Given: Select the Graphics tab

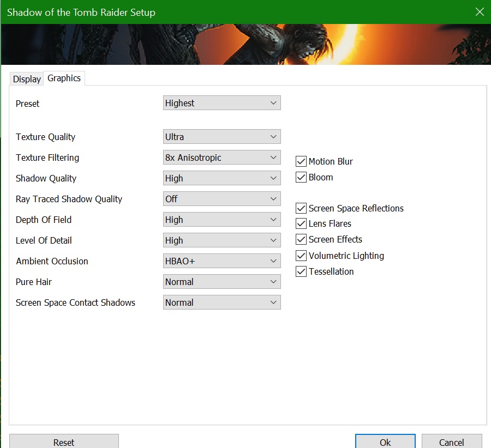Looking at the screenshot, I should click(64, 78).
